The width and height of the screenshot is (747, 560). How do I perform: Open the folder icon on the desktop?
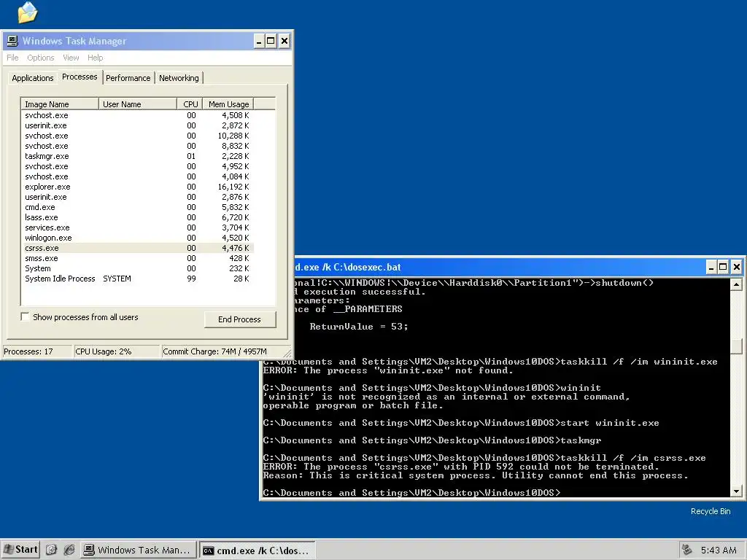pyautogui.click(x=27, y=12)
